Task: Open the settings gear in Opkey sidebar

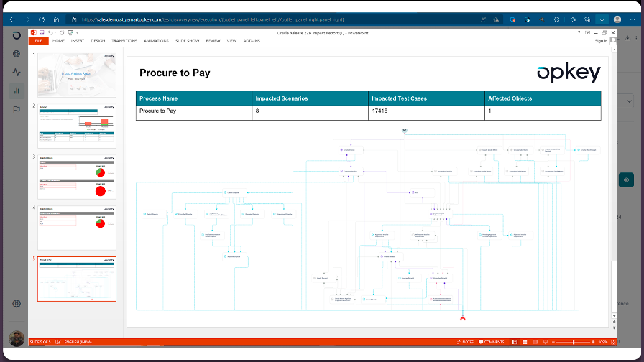Action: click(17, 304)
